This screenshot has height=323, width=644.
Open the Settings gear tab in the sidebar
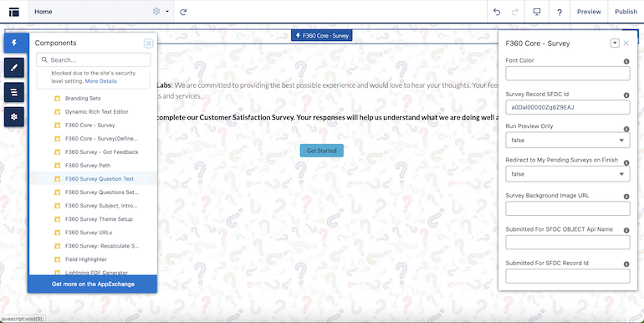pyautogui.click(x=14, y=117)
